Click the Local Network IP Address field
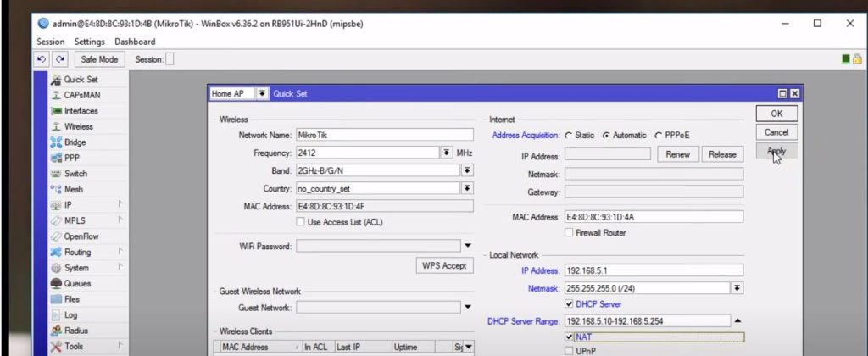The height and width of the screenshot is (356, 868). tap(654, 270)
